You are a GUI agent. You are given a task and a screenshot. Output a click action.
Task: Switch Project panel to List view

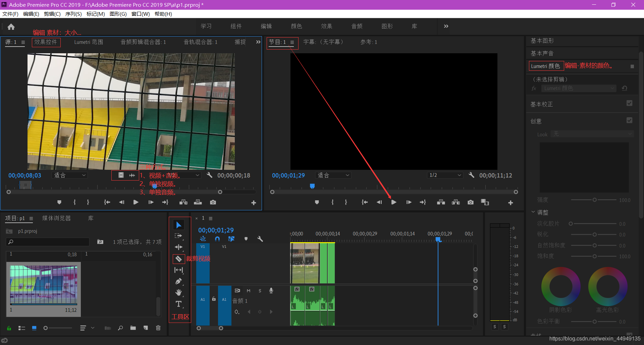click(22, 328)
